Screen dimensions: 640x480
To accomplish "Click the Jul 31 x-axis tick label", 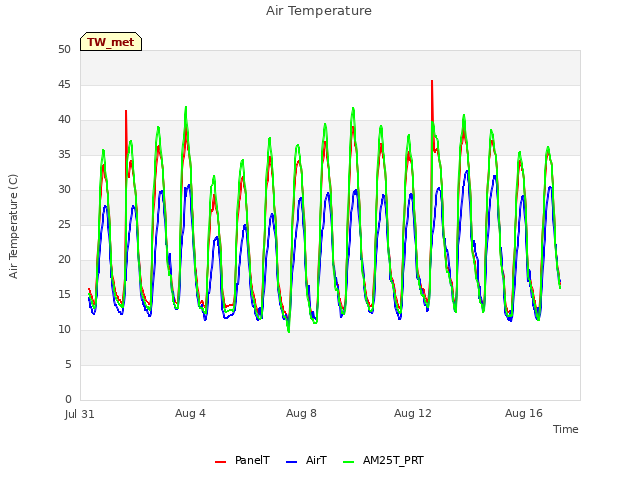I will (80, 414).
